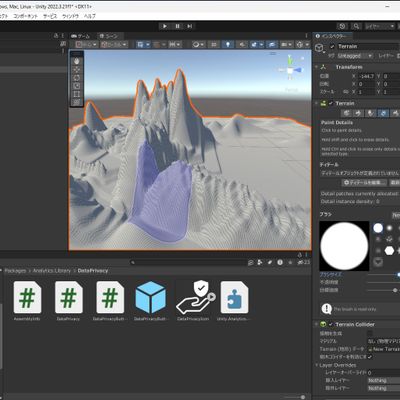Viewport: 400px width, 400px height.
Task: Open the Component (コンポーネント) menu
Action: point(26,16)
